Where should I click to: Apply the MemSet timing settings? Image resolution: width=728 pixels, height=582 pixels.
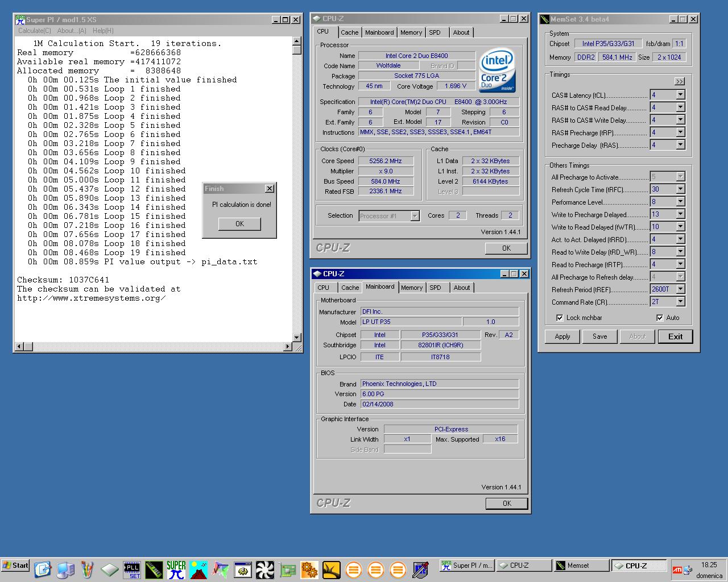(562, 336)
